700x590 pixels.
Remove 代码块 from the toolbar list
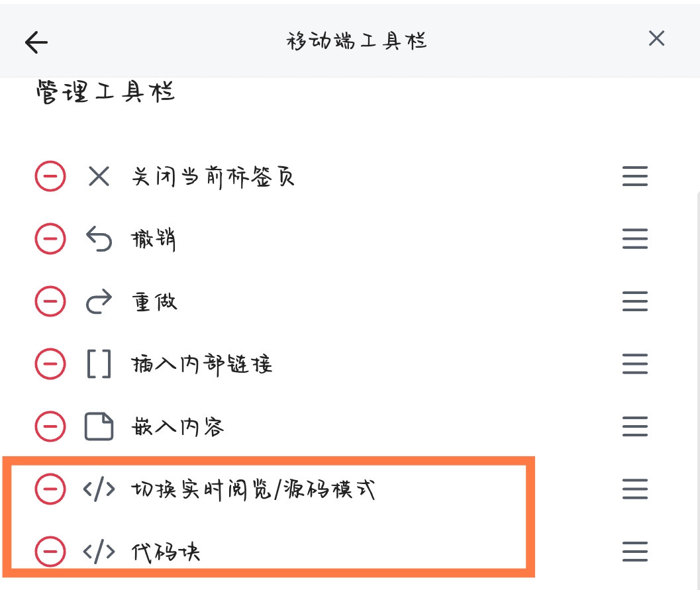click(x=50, y=552)
